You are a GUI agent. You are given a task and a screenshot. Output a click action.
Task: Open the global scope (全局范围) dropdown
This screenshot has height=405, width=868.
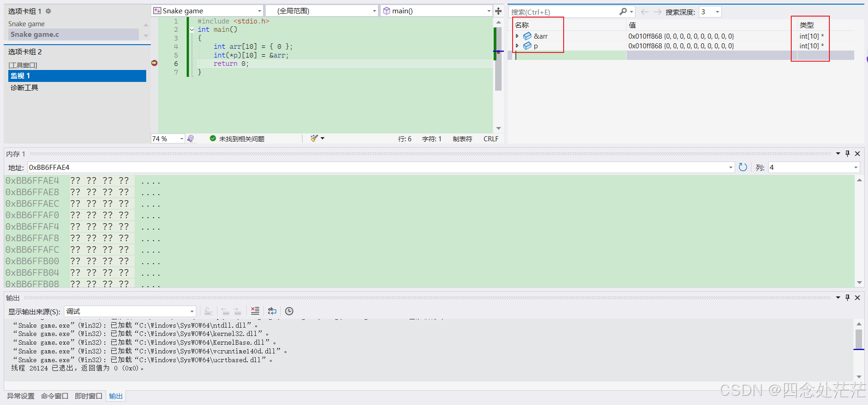(x=374, y=11)
